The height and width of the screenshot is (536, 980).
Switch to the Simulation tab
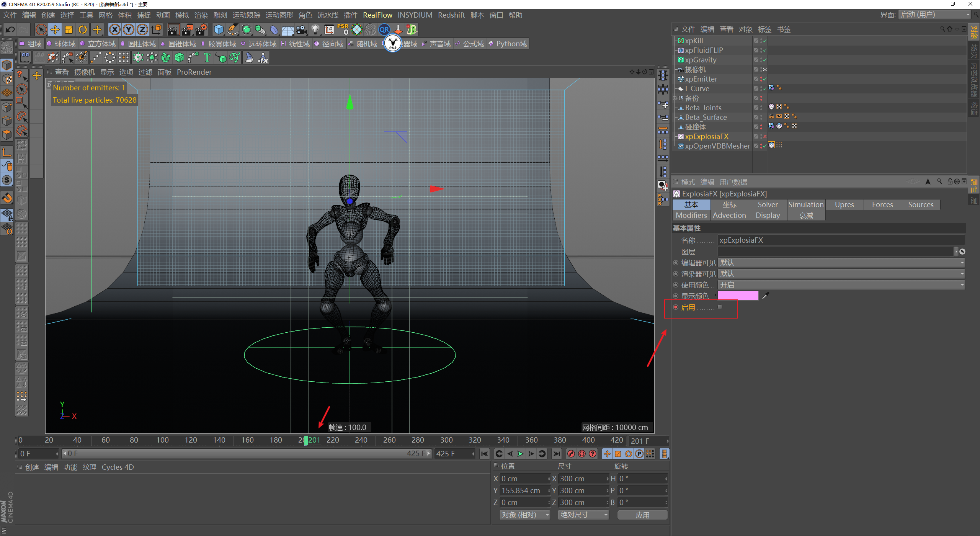point(806,205)
